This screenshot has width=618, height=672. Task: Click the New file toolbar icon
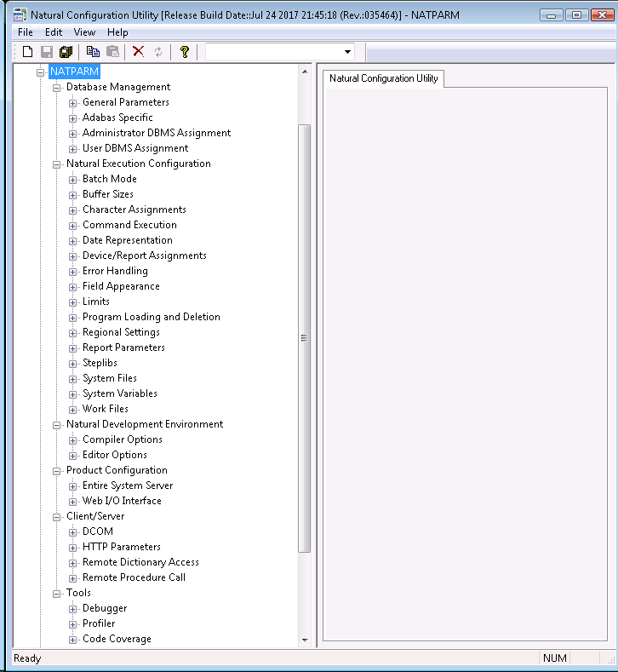click(x=27, y=52)
